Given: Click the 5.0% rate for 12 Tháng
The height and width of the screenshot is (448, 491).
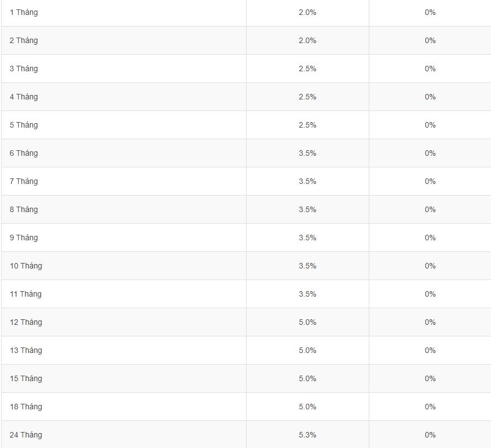Looking at the screenshot, I should 307,322.
